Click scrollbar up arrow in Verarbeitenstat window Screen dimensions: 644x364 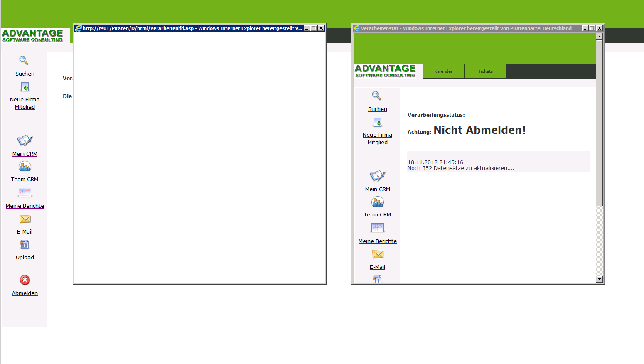599,37
